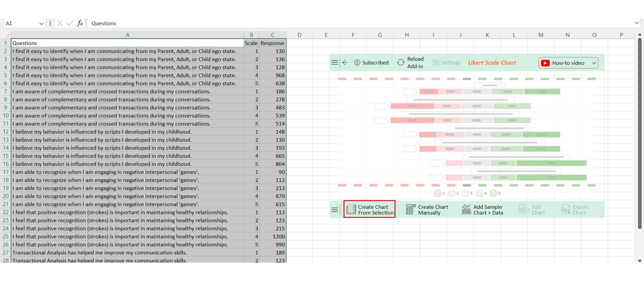This screenshot has width=644, height=281.
Task: Open the bottom toolbar hamburger menu
Action: pyautogui.click(x=334, y=210)
